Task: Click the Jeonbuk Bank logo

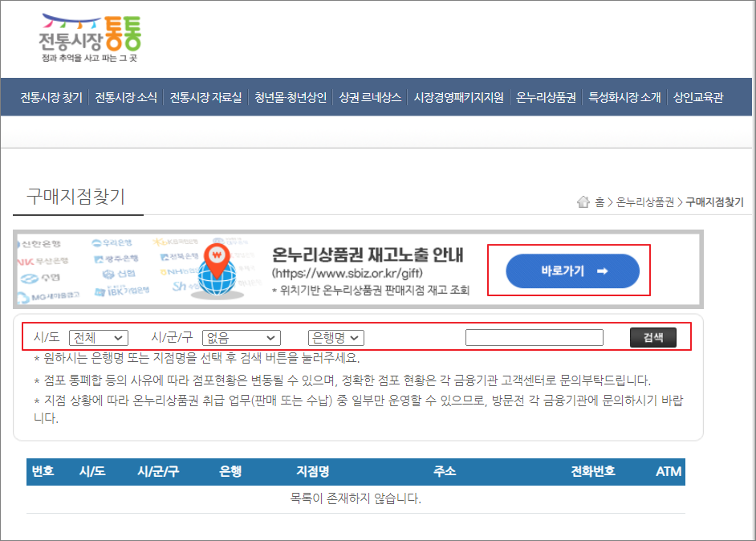Action: (x=180, y=256)
